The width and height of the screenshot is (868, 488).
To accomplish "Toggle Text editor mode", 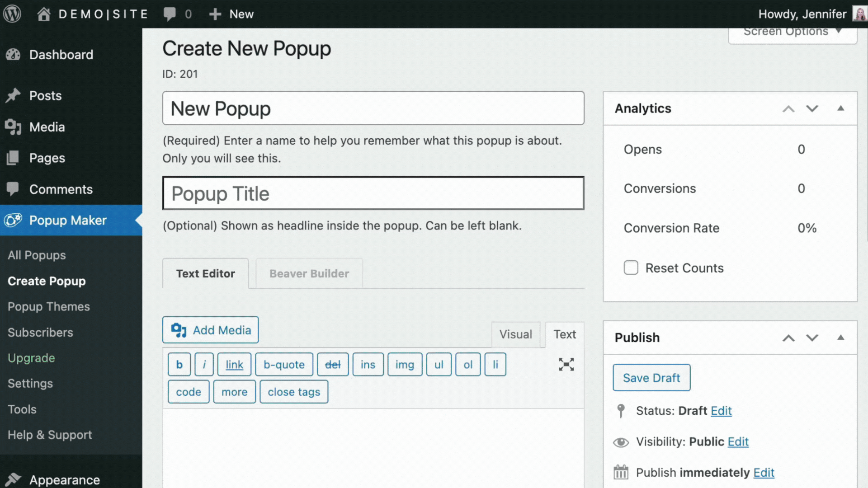I will [x=564, y=333].
